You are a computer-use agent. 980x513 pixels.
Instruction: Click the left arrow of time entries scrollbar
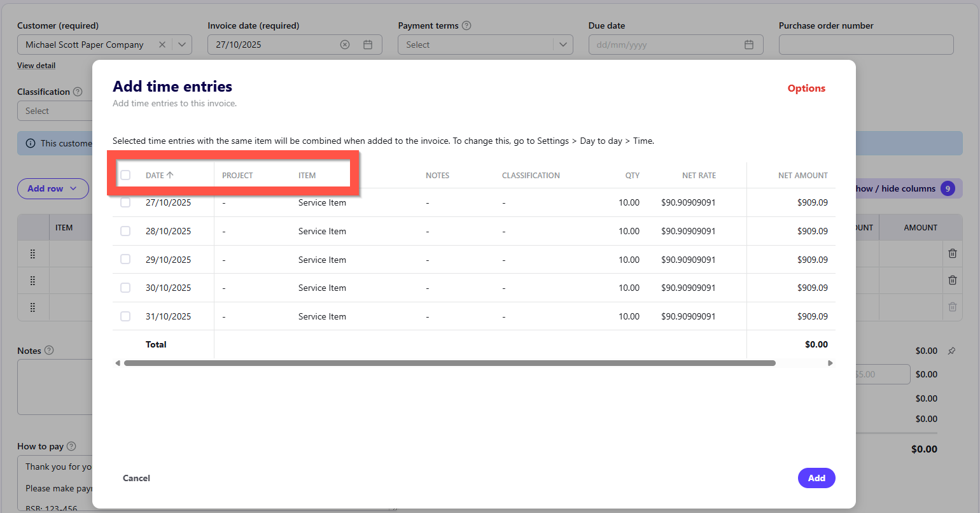[118, 363]
